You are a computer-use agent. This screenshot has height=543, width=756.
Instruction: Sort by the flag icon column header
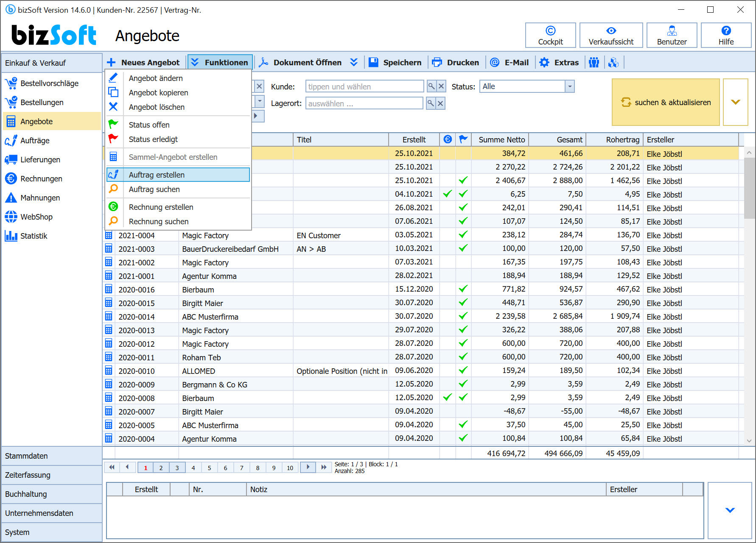pos(463,139)
